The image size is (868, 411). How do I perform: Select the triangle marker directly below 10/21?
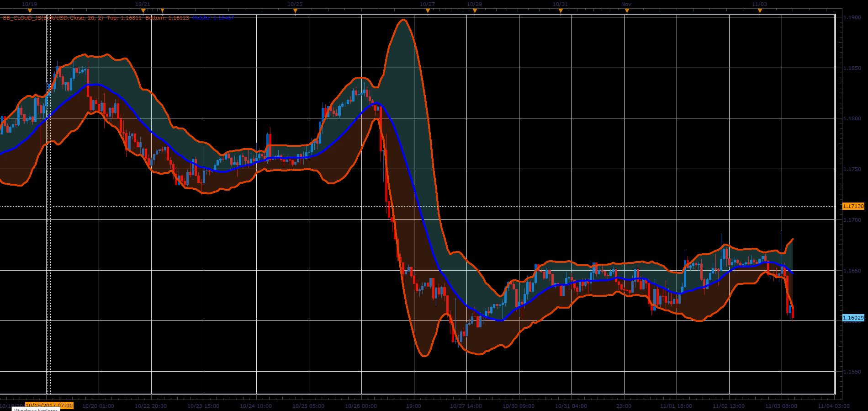coord(143,11)
